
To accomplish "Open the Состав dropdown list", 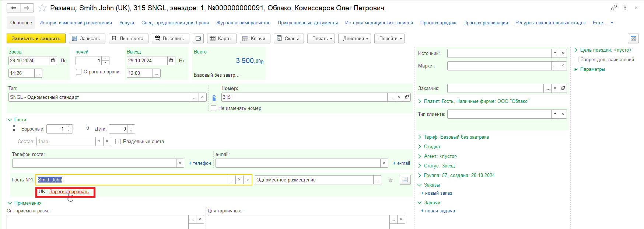I will coord(99,141).
